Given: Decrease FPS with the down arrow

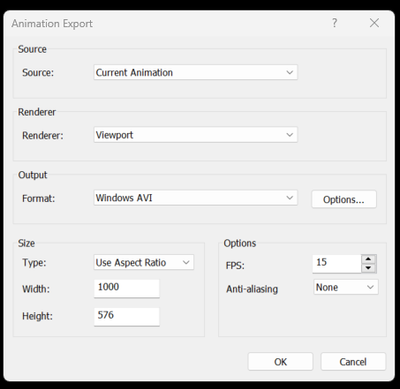Looking at the screenshot, I should point(369,268).
